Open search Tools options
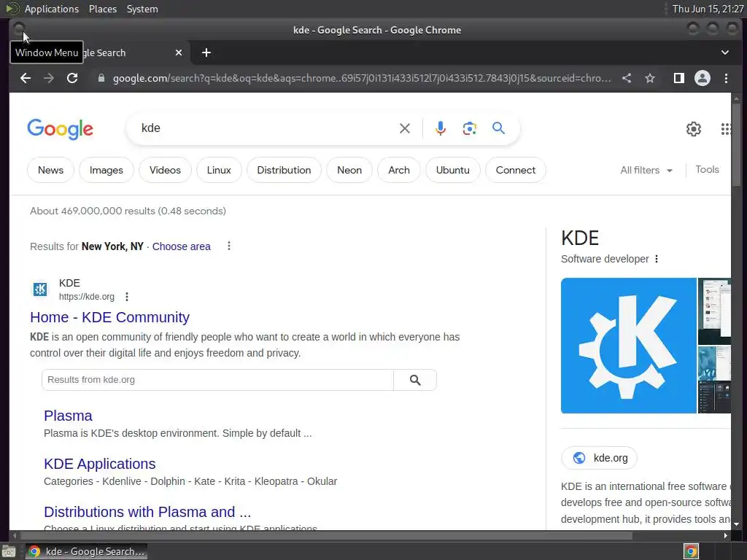 707,169
